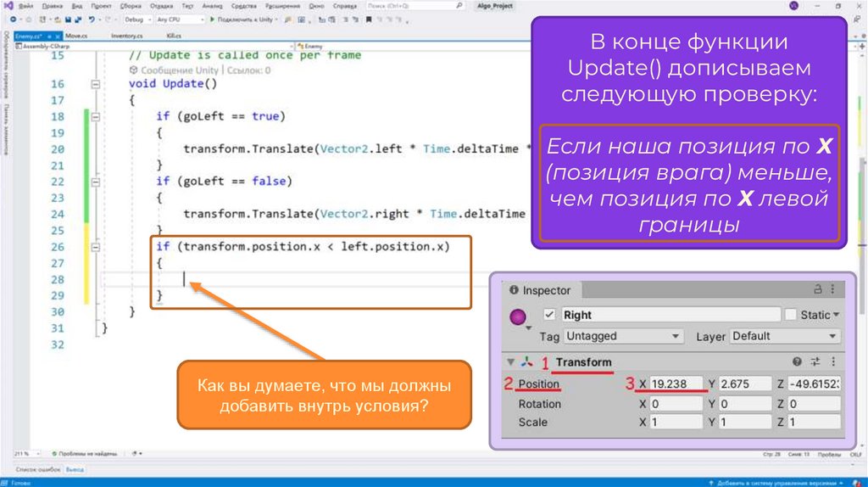Click the Inspector tab

point(540,290)
